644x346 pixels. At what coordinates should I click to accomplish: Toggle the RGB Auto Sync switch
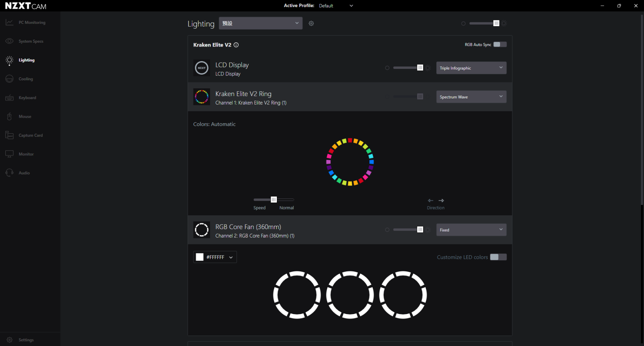500,45
